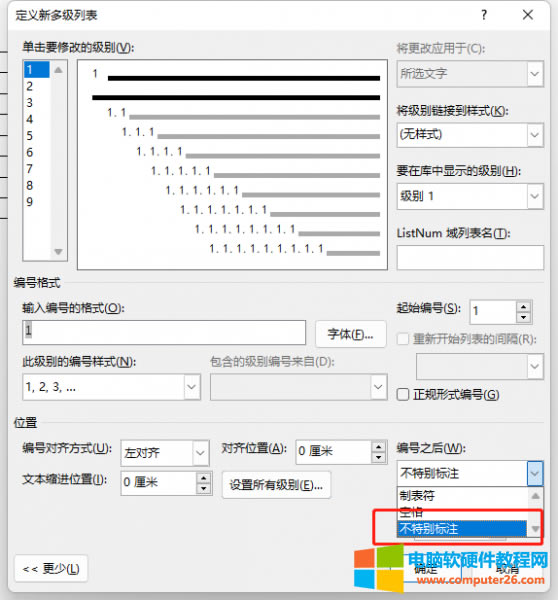Click the 更少 collapse button

[x=51, y=569]
